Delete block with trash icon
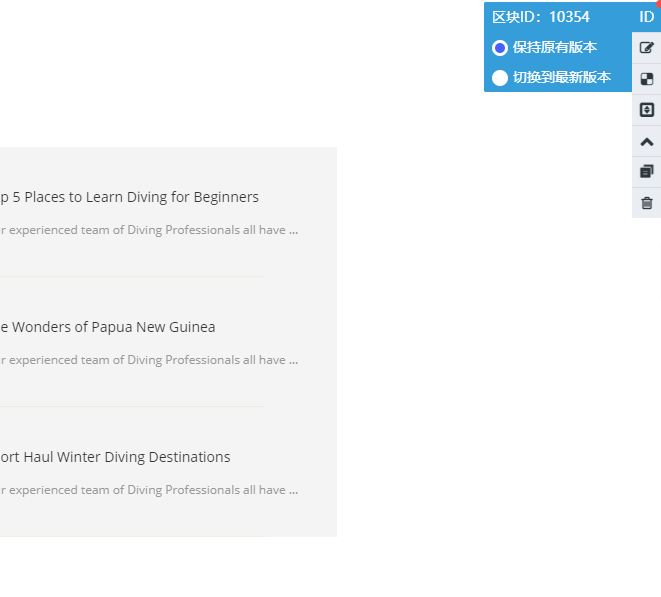This screenshot has width=661, height=597. point(647,203)
